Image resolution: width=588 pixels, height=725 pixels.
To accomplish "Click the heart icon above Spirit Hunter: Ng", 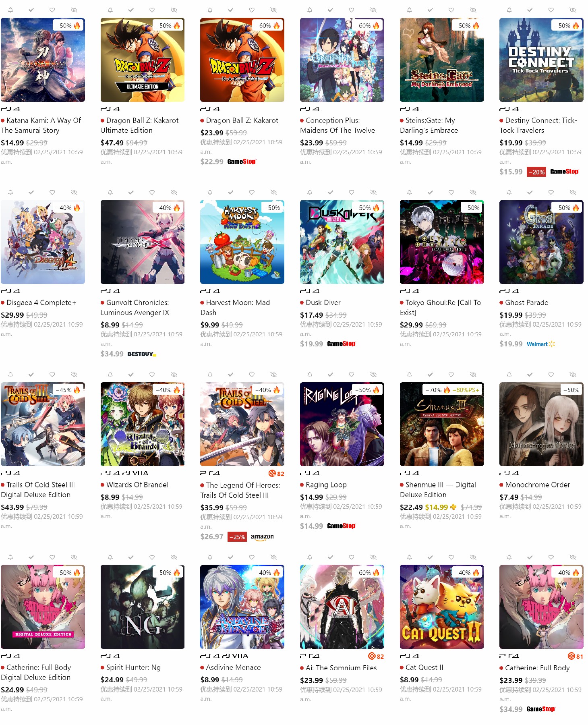I will coord(152,557).
